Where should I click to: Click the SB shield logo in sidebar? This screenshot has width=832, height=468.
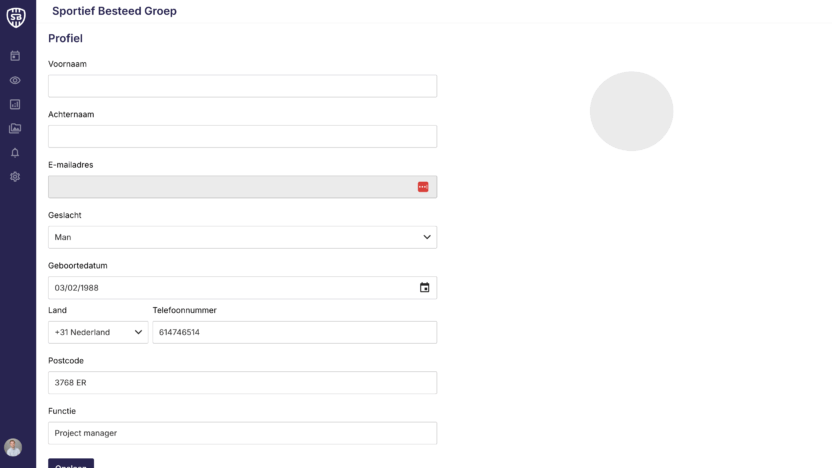pos(15,16)
